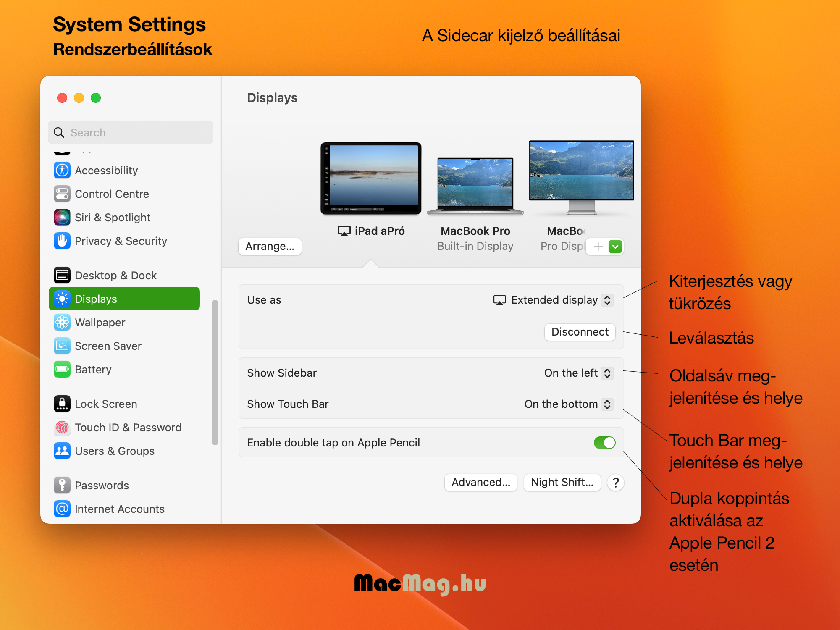Open the Privacy & Security hand icon
Viewport: 840px width, 630px height.
point(62,241)
